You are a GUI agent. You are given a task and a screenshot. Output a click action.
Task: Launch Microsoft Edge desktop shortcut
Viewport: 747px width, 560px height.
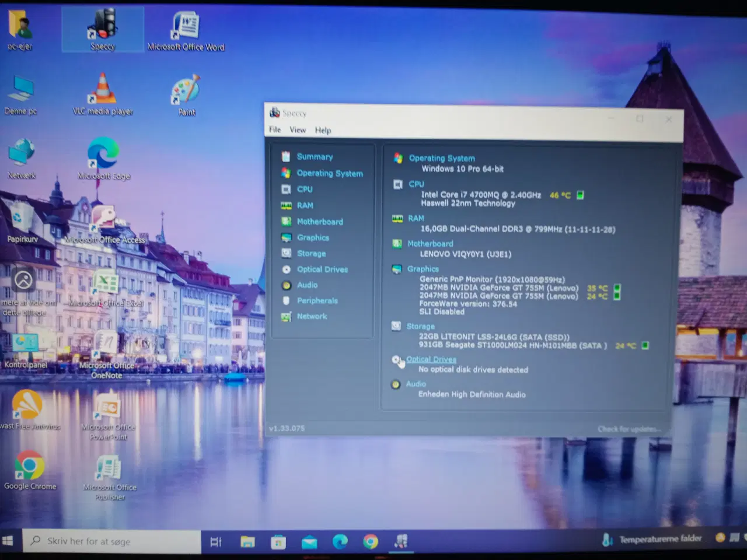click(x=104, y=159)
